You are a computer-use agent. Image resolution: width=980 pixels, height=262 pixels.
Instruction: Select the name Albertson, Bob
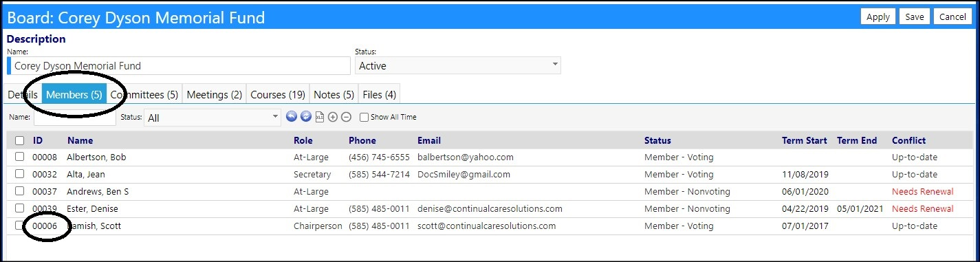(96, 157)
